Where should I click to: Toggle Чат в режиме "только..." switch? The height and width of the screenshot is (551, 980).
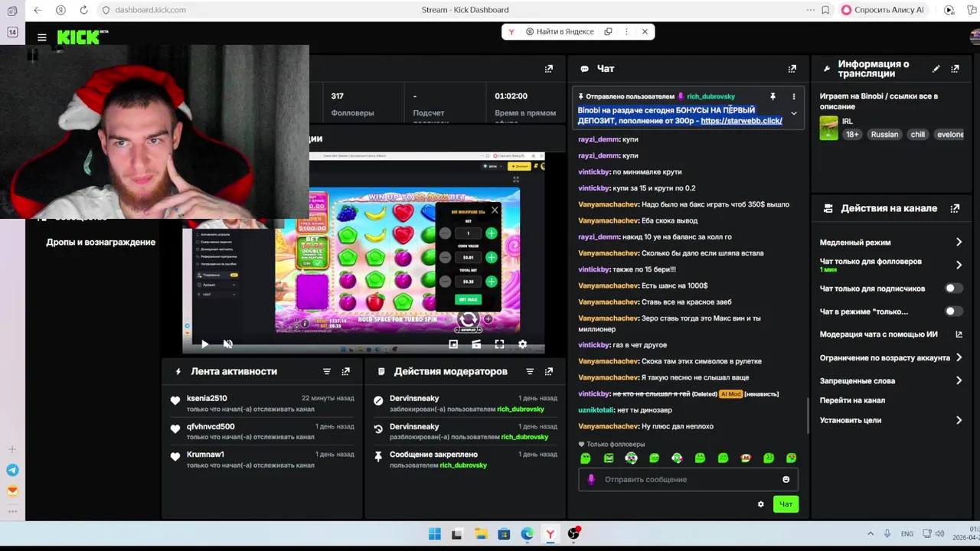(x=953, y=311)
